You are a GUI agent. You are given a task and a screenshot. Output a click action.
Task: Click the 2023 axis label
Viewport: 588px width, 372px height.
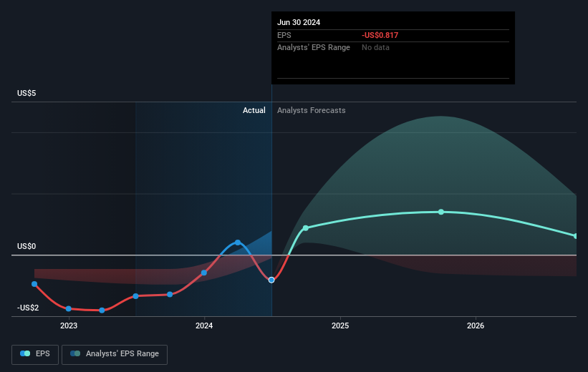[69, 326]
